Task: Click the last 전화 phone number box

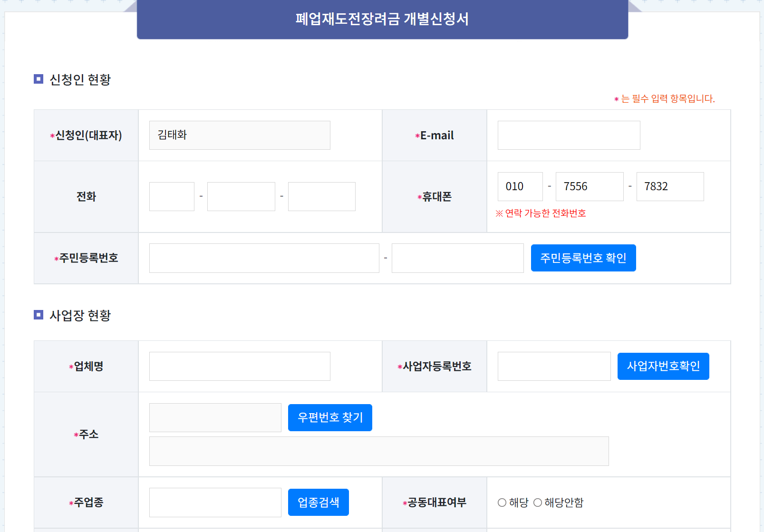Action: pyautogui.click(x=321, y=196)
